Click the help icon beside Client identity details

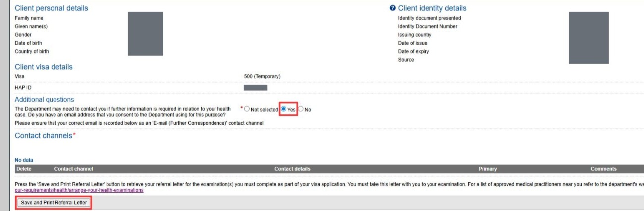pos(393,8)
